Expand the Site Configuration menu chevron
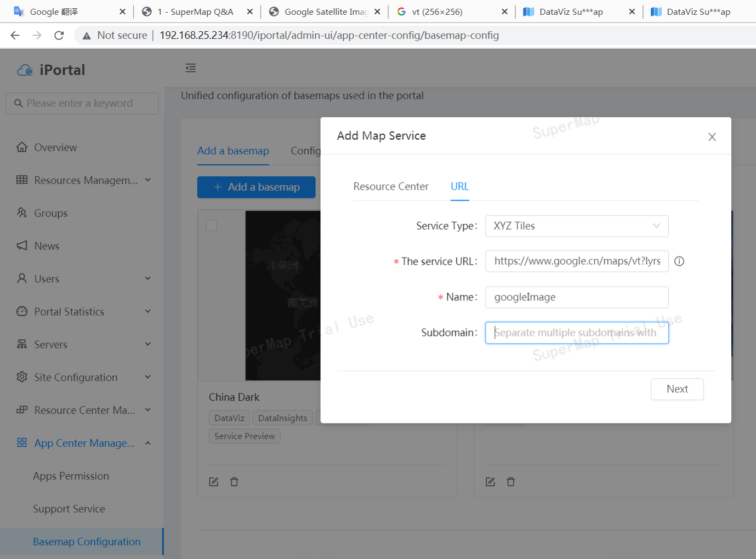Image resolution: width=756 pixels, height=559 pixels. (x=148, y=377)
